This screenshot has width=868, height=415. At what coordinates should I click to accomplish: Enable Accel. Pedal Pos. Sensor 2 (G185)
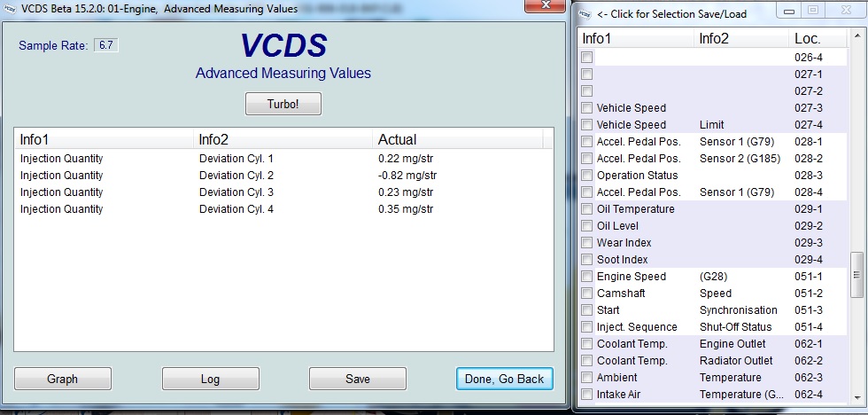coord(586,159)
